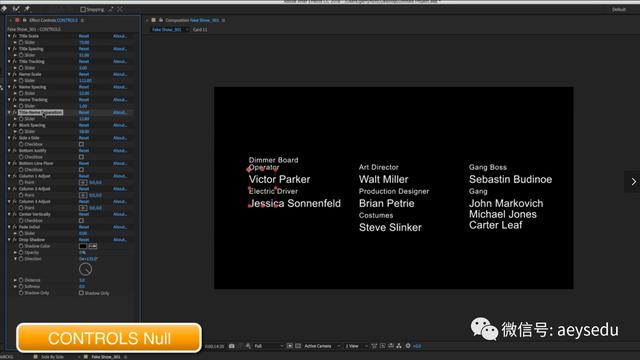Reset the Block Spacing effect
Screen dimensions: 640x360
coord(84,125)
